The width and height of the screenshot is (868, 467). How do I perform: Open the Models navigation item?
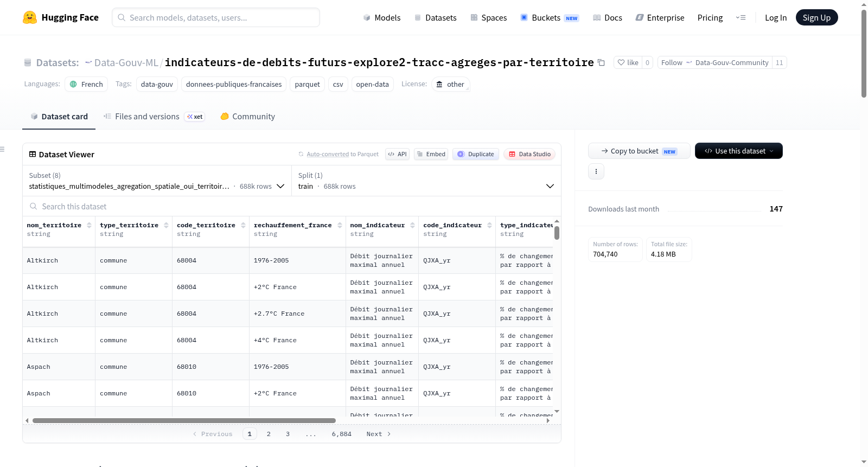pyautogui.click(x=382, y=17)
